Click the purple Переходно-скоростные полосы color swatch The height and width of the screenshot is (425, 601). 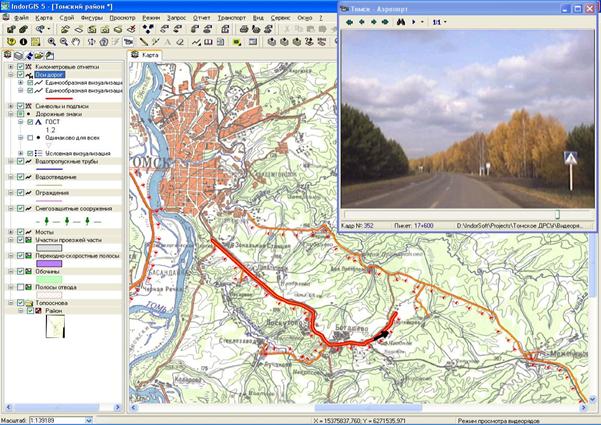(51, 263)
